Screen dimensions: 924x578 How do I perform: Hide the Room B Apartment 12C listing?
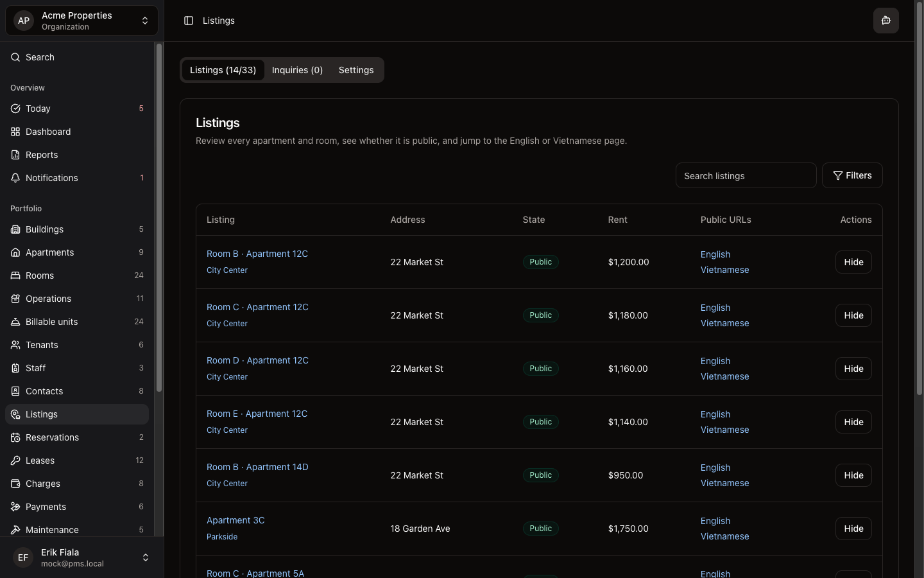click(853, 262)
